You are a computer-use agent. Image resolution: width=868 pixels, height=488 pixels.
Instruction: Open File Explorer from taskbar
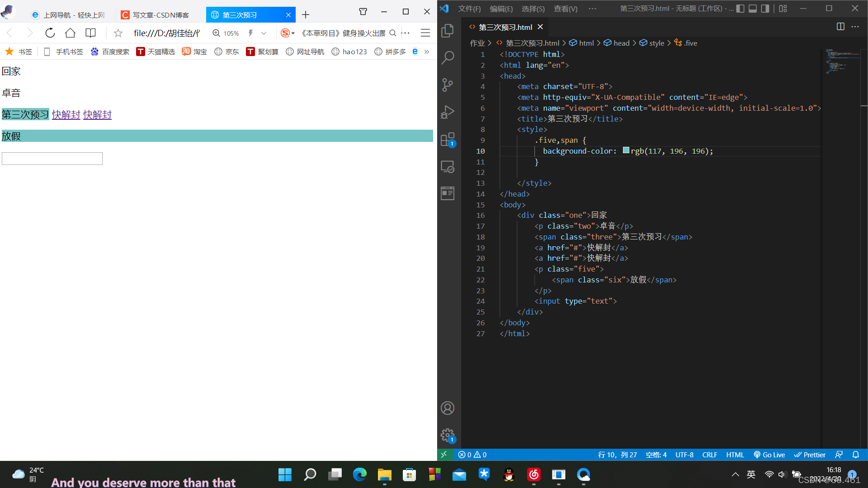pyautogui.click(x=384, y=474)
